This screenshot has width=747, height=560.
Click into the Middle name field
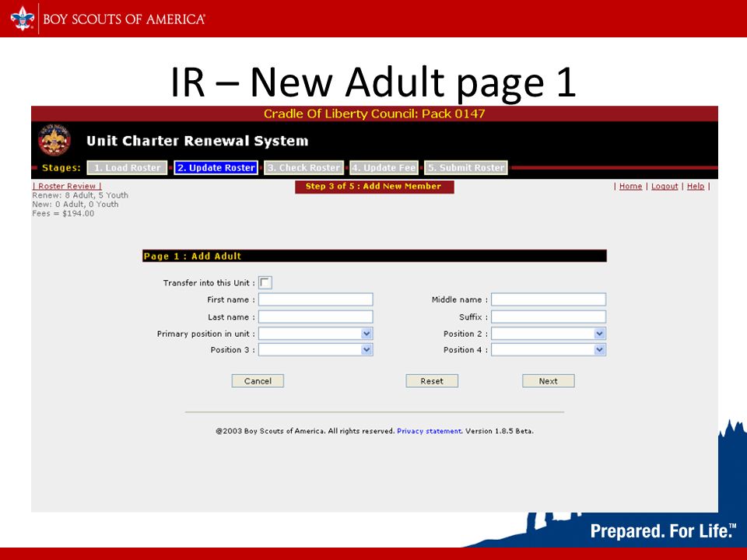pos(549,299)
